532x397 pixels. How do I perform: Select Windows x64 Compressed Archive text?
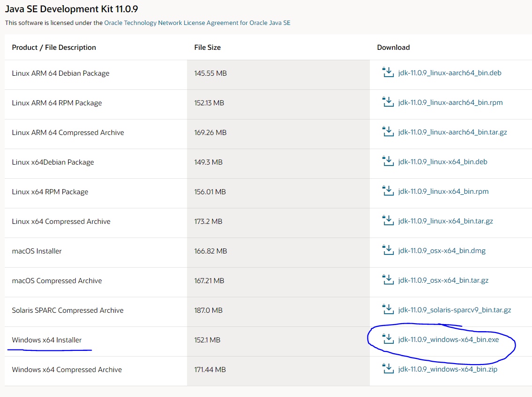point(67,369)
